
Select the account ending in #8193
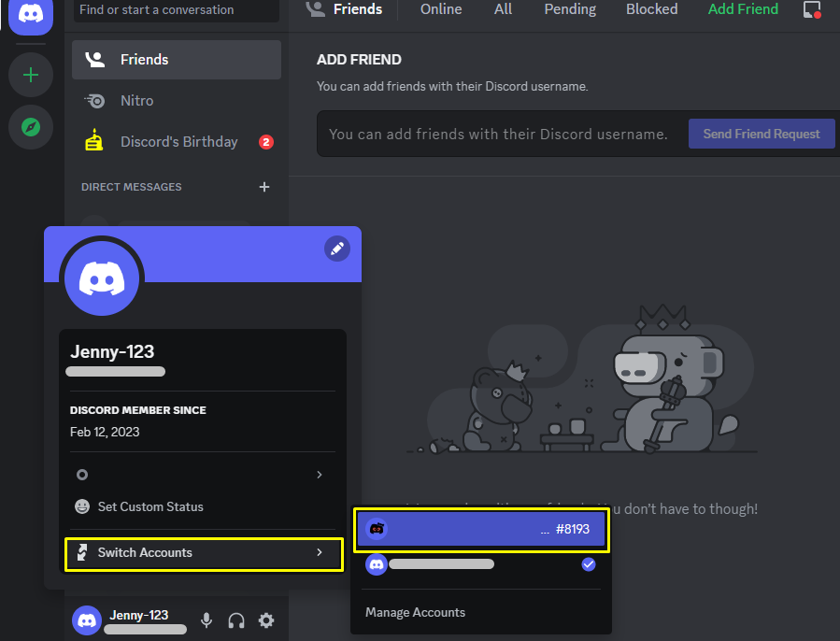(481, 530)
